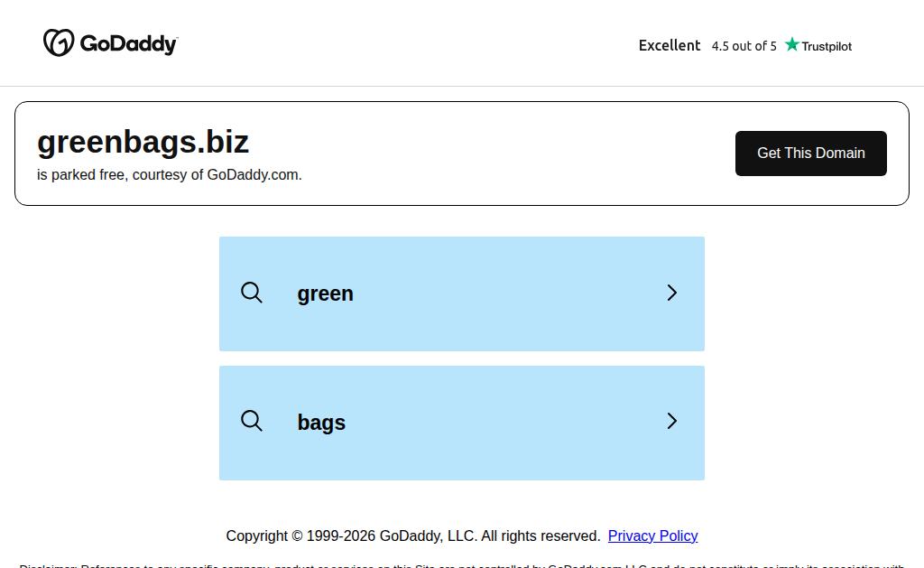924x568 pixels.
Task: Open the Privacy Policy link
Action: click(x=653, y=535)
